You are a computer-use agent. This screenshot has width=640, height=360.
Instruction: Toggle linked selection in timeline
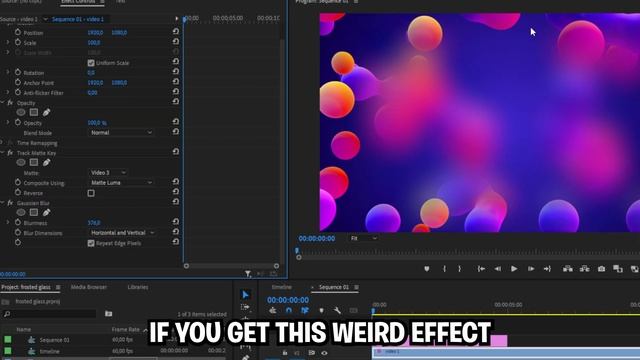[x=305, y=311]
